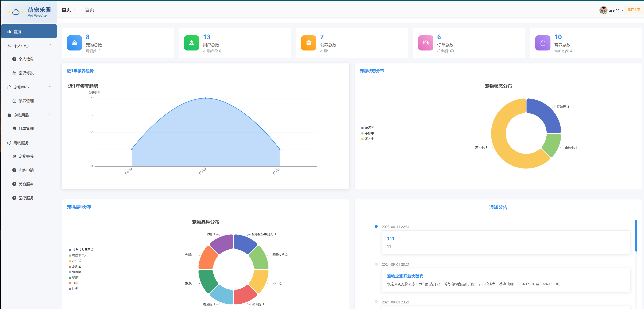Open 宠物寄养 menu item
This screenshot has width=644, height=309.
pyautogui.click(x=29, y=156)
